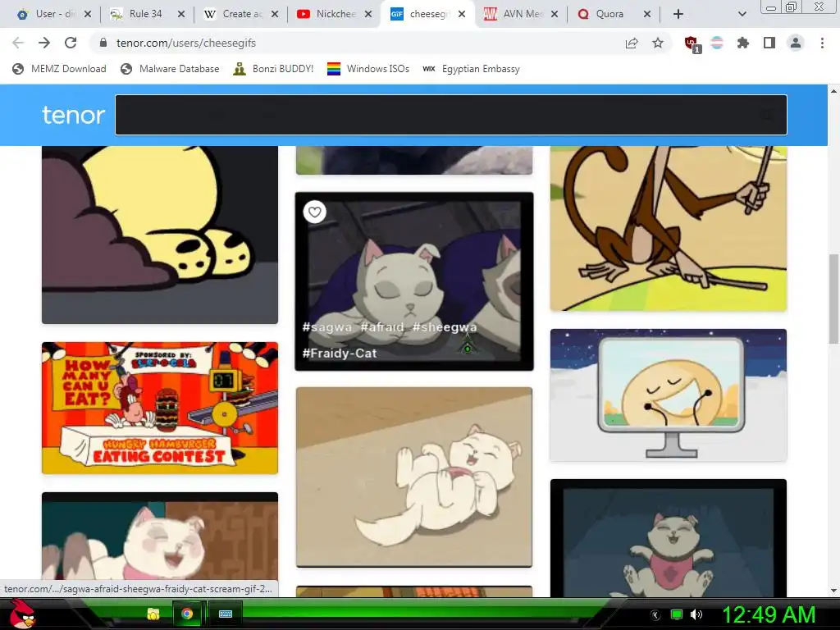
Task: Open a new tab
Action: tap(678, 14)
